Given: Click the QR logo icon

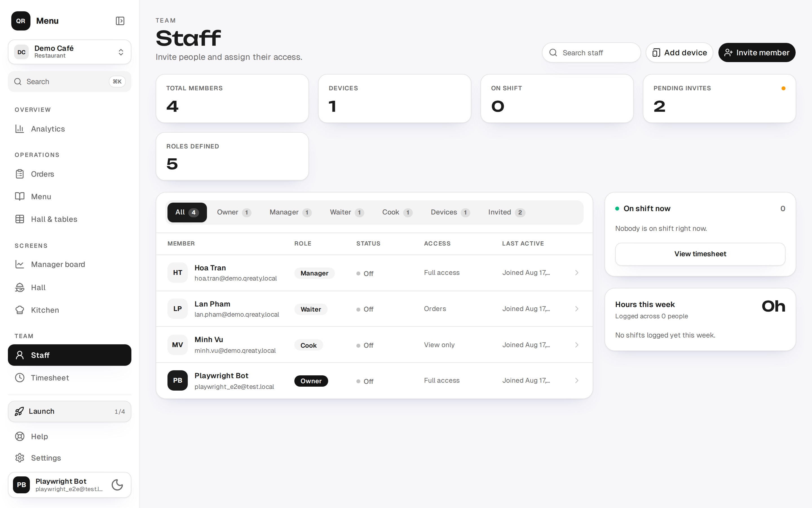Looking at the screenshot, I should (x=21, y=21).
